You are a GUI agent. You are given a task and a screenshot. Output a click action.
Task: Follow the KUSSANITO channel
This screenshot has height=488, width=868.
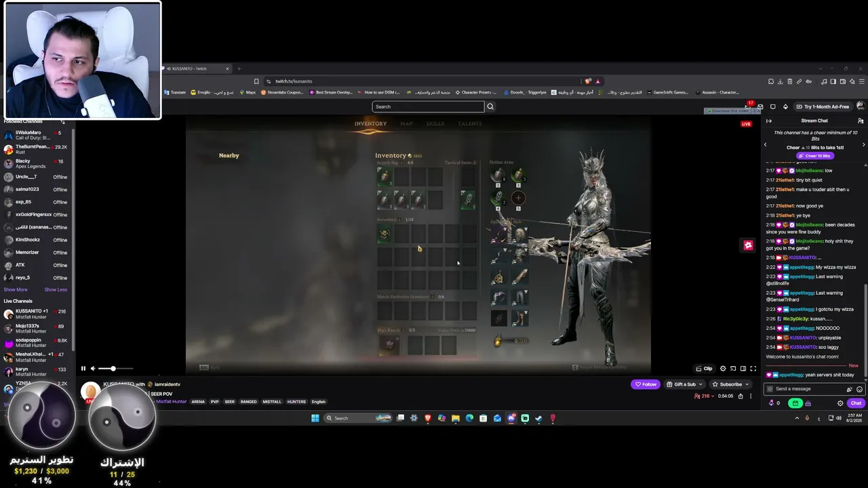tap(646, 384)
